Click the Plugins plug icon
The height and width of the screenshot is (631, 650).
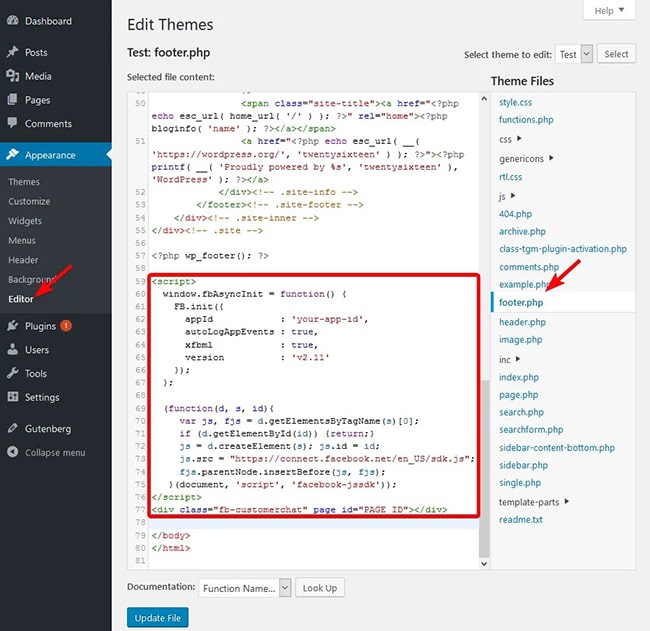(13, 326)
